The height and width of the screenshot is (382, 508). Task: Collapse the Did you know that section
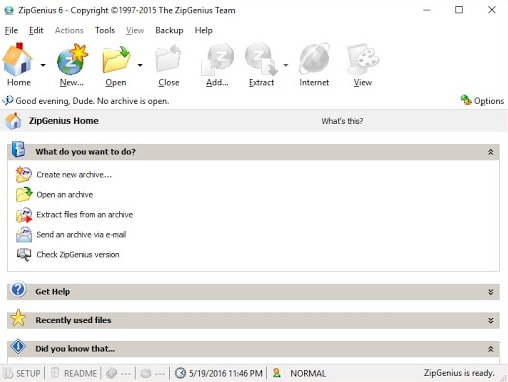[x=490, y=349]
